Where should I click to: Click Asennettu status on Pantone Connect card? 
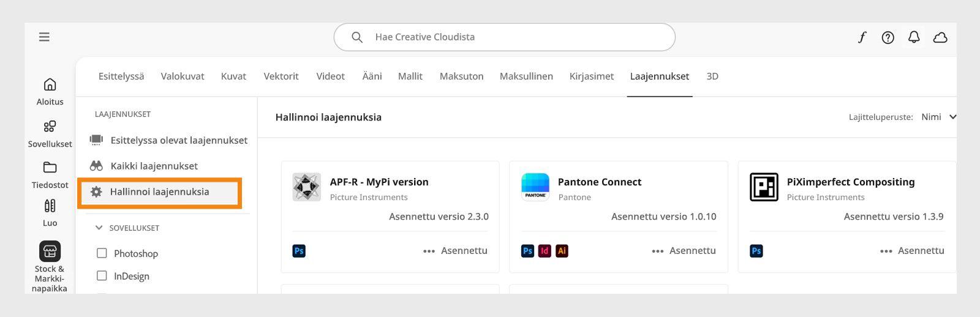[693, 251]
